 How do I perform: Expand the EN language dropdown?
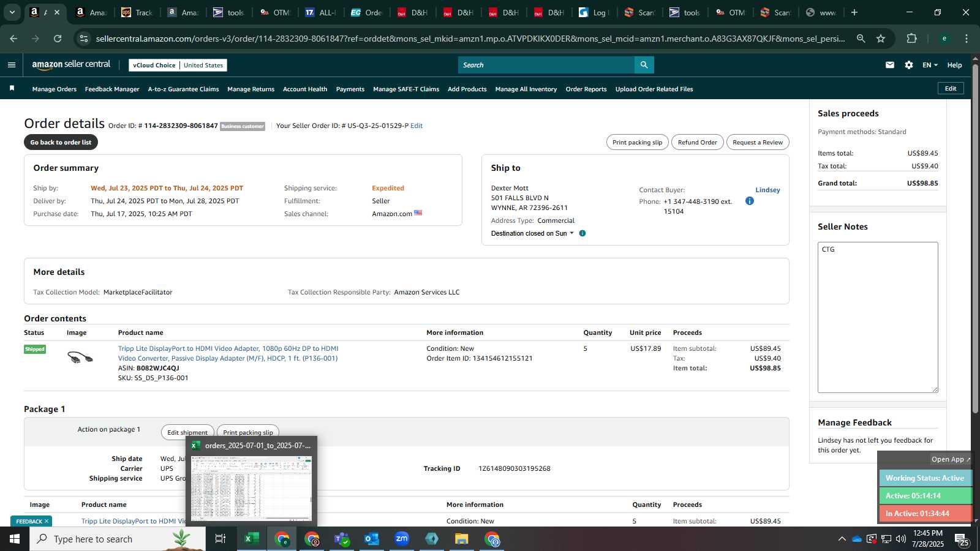(930, 65)
